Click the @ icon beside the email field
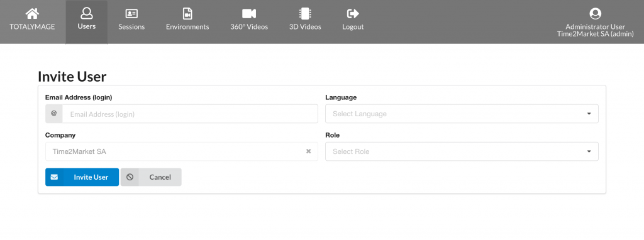This screenshot has height=240, width=644. (x=54, y=114)
